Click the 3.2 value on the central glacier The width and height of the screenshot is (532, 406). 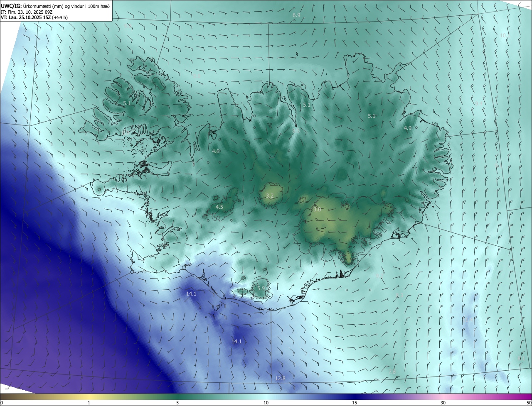point(270,196)
